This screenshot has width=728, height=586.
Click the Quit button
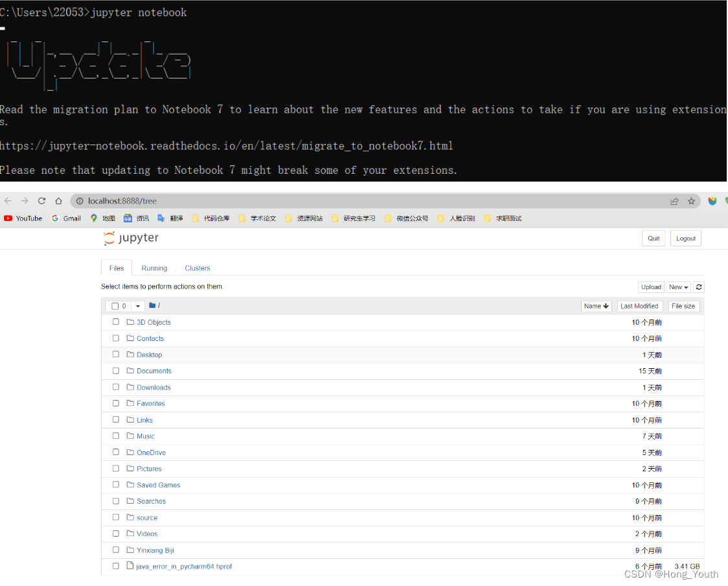pos(654,239)
